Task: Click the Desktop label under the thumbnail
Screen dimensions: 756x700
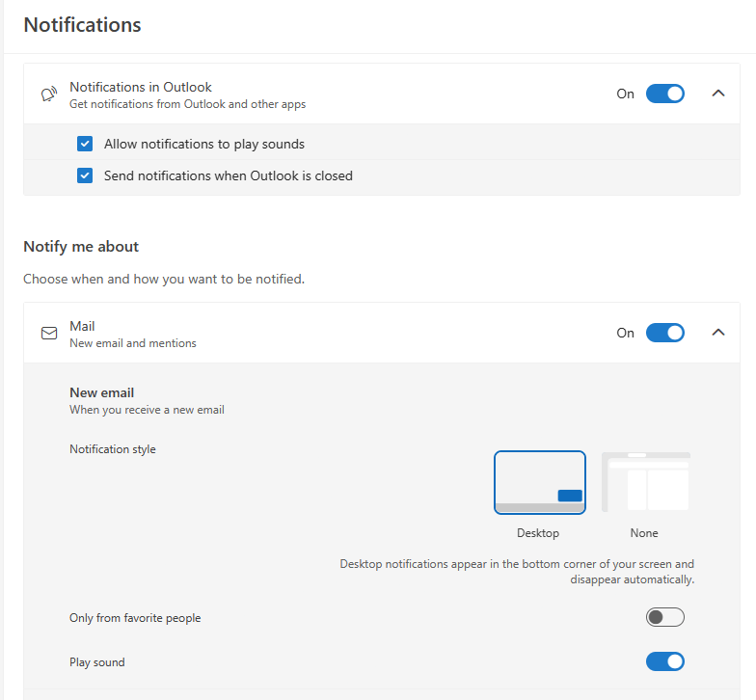Action: (x=538, y=533)
